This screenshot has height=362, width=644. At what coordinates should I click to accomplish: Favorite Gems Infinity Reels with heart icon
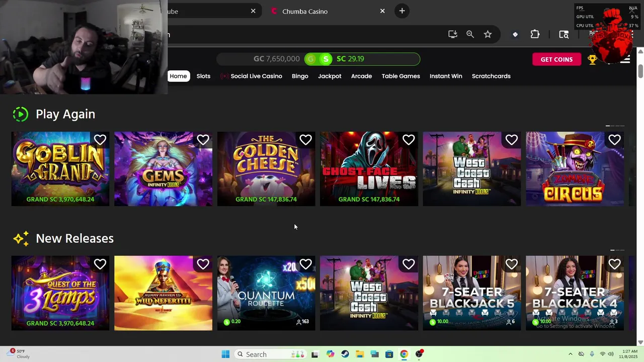203,140
